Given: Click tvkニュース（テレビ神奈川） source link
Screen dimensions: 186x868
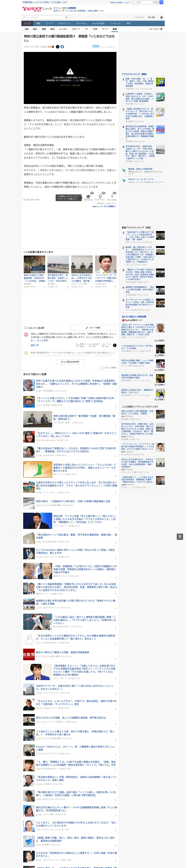Looking at the screenshot, I should click(x=104, y=207).
